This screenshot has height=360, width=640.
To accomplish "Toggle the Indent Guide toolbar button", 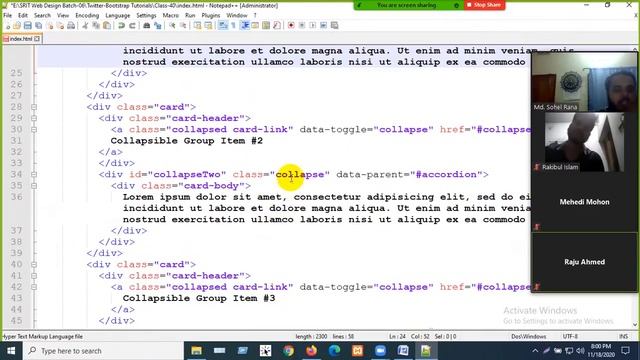I will point(245,25).
